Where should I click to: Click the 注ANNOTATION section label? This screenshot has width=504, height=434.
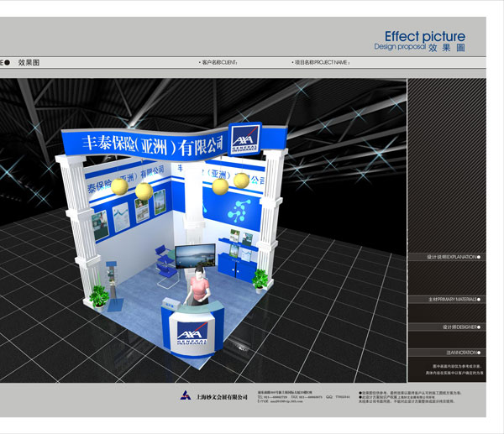click(463, 353)
